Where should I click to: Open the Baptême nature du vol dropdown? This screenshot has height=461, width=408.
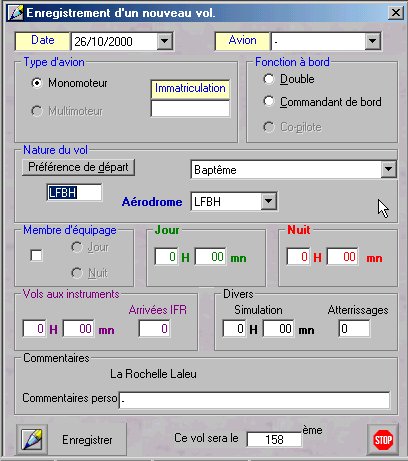click(388, 169)
